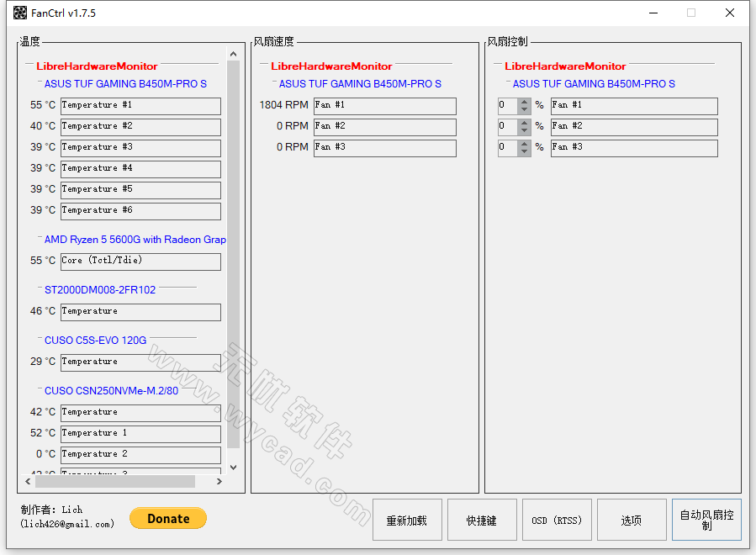Click the Fan #1 percent value field
Screen dimensions: 756x555
click(508, 106)
